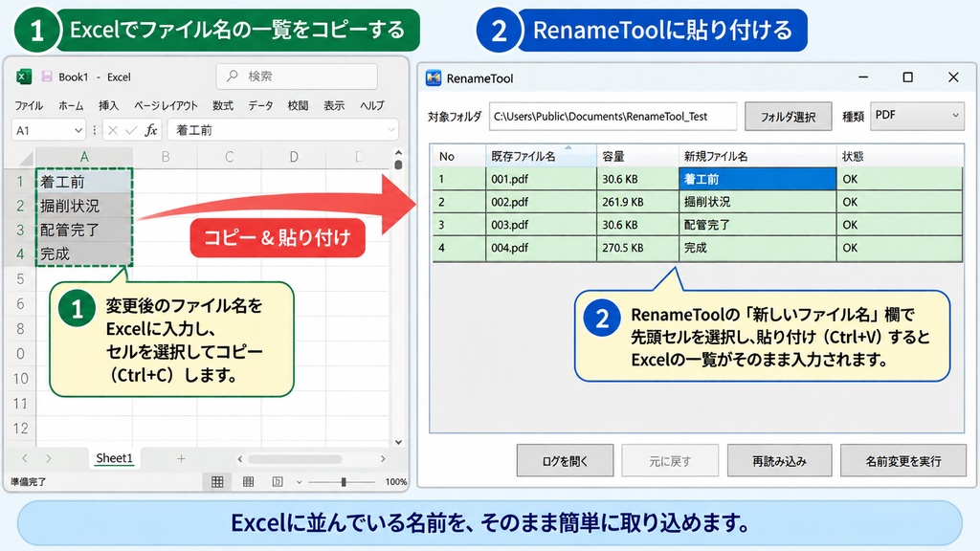This screenshot has height=551, width=980.
Task: Click the 新規ファイル名 column header
Action: pos(758,156)
